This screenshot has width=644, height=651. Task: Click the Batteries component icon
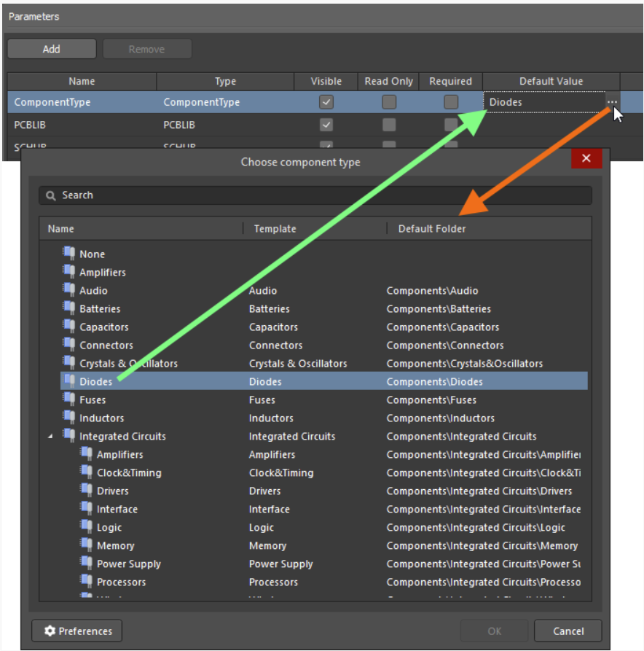pos(68,308)
